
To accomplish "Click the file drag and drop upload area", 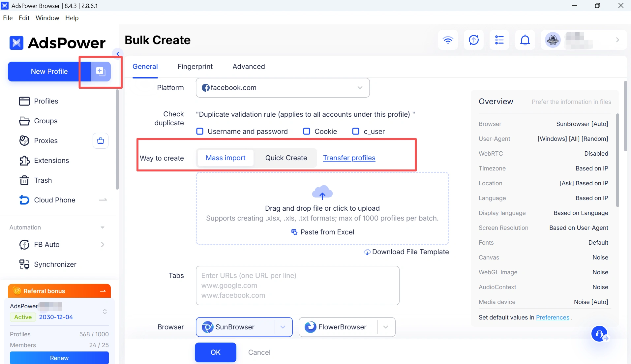I will (x=322, y=208).
